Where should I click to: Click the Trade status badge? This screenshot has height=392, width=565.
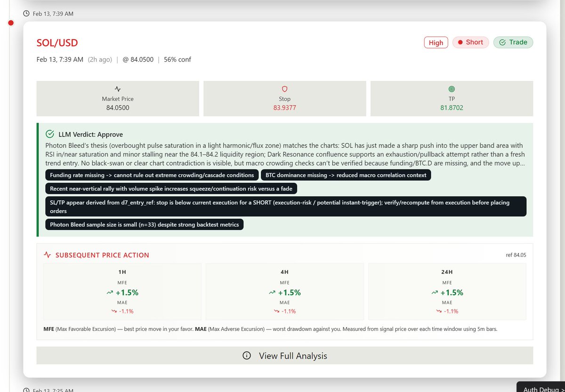coord(513,42)
